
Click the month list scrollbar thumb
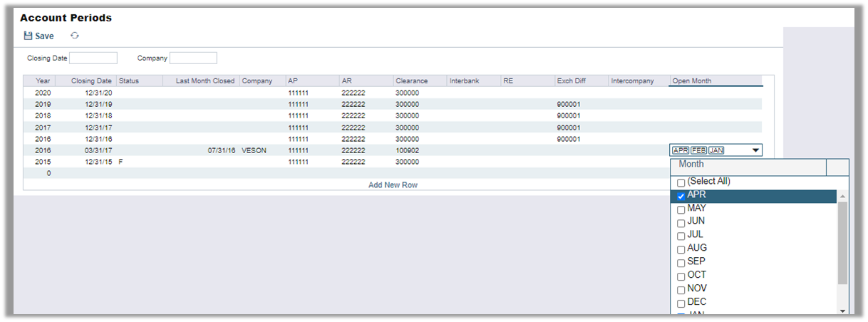point(842,242)
